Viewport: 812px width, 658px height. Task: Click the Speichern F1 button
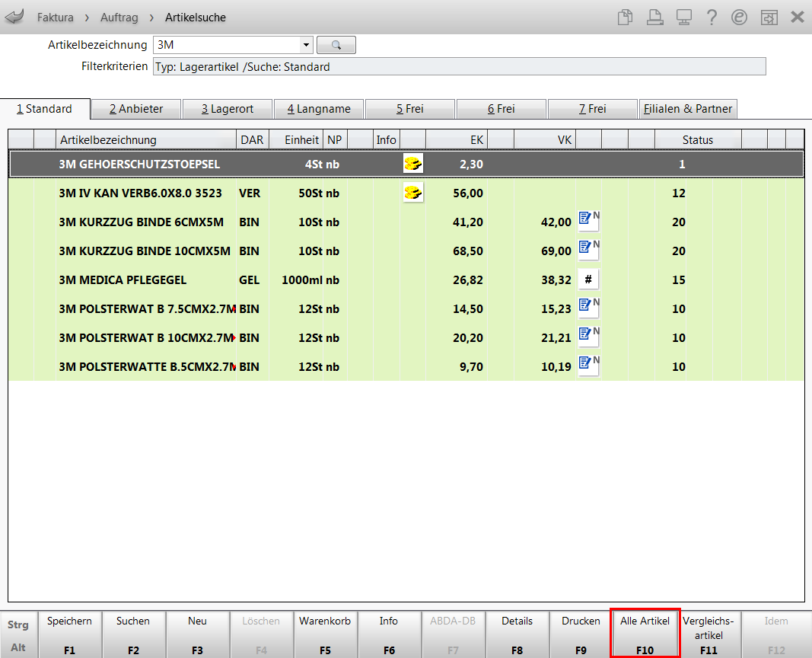point(70,635)
